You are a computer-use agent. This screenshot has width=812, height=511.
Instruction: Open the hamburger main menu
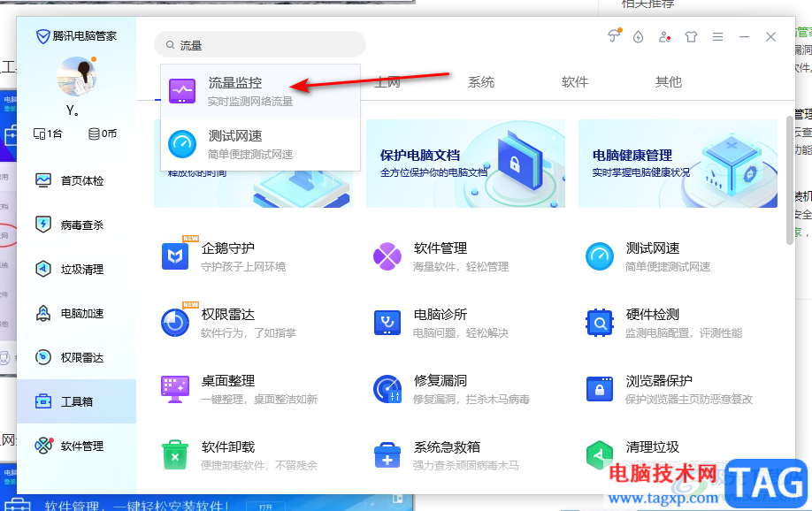[x=717, y=37]
